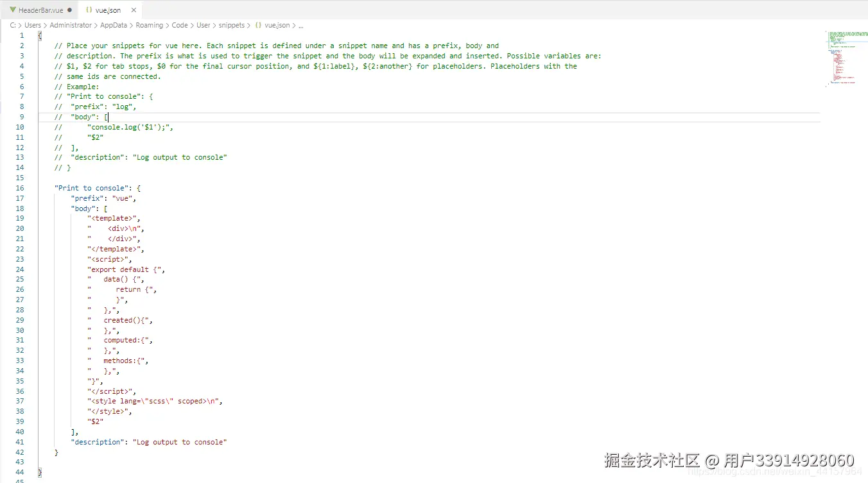
Task: Open the C: breadcrumb segment
Action: [13, 25]
